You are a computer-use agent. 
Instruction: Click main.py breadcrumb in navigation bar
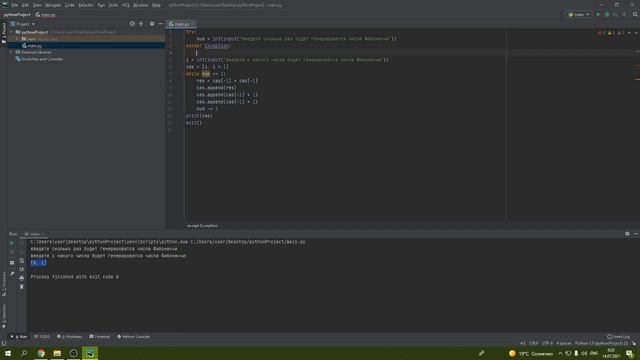[x=45, y=15]
